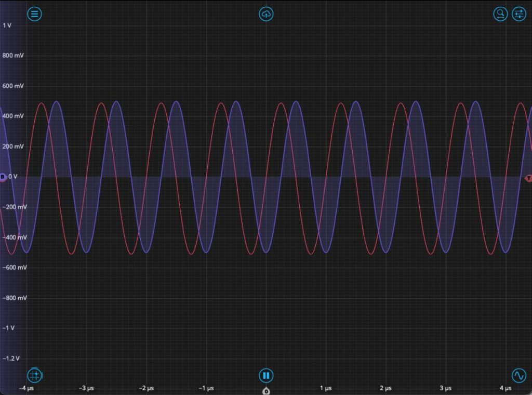Open the sliders settings panel icon
The height and width of the screenshot is (395, 532).
(519, 14)
